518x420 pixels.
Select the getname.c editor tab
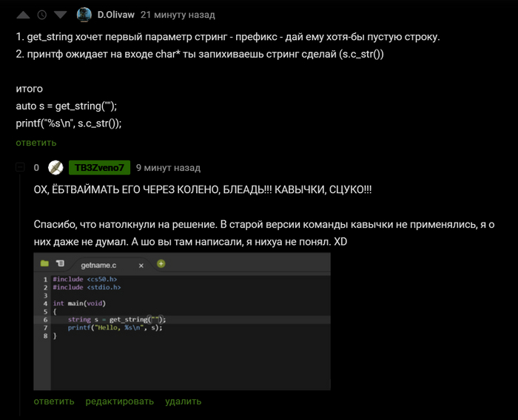tap(102, 265)
